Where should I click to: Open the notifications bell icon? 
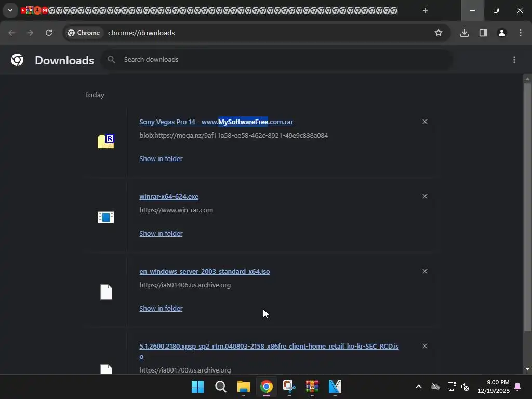(518, 387)
